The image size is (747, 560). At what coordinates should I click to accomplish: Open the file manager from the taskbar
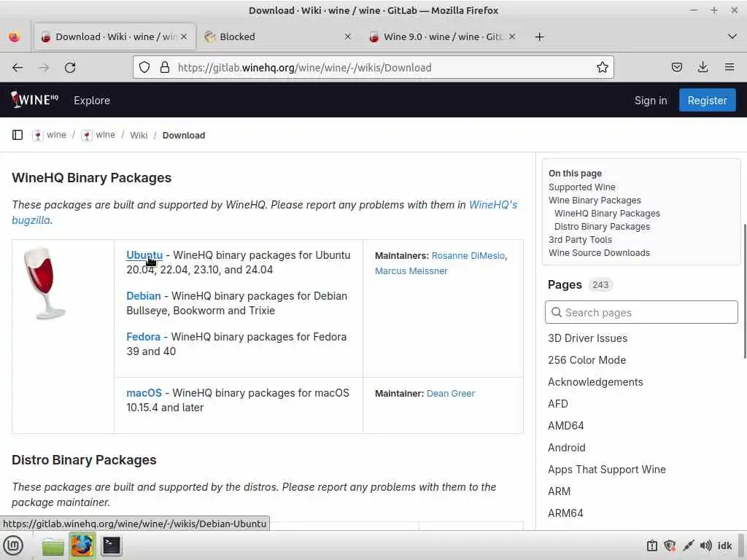53,545
